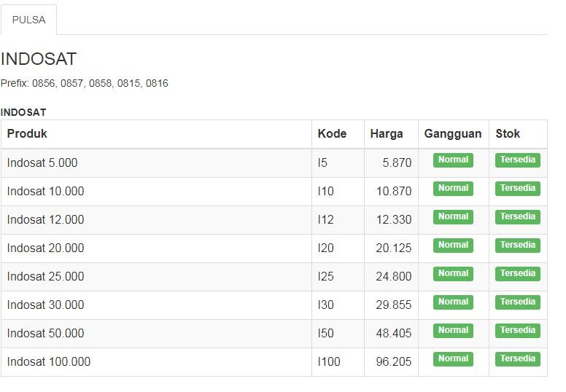The image size is (566, 392).
Task: Click the I100 code cell
Action: 338,362
